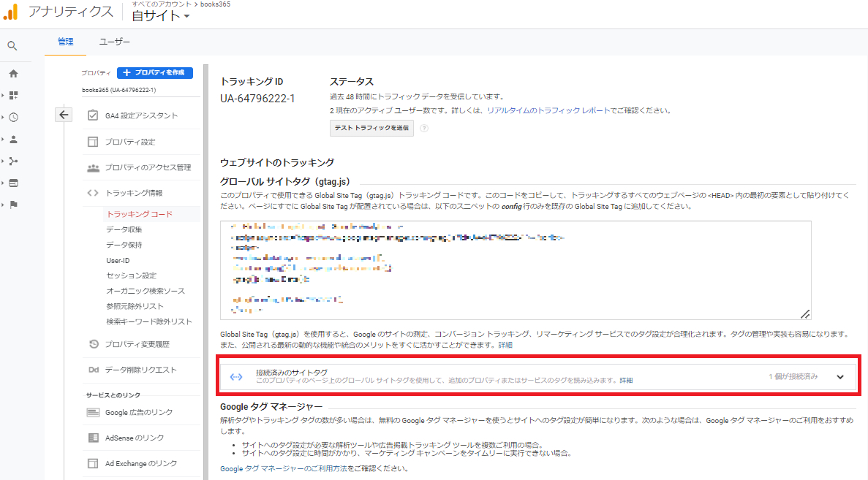Click the プロパティを作成 button
The image size is (868, 480).
click(x=155, y=73)
